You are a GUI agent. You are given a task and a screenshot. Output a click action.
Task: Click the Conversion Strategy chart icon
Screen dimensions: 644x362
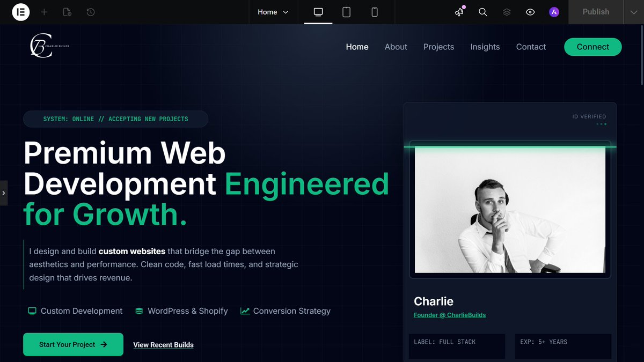point(245,311)
